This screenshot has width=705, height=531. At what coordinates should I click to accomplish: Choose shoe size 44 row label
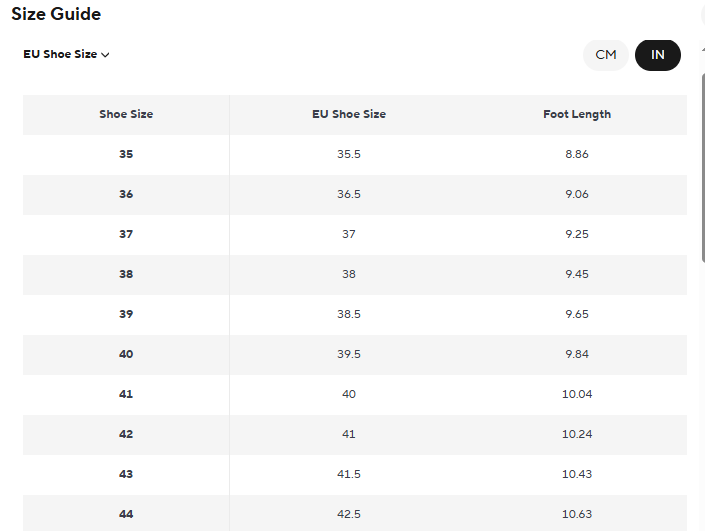[x=126, y=514]
